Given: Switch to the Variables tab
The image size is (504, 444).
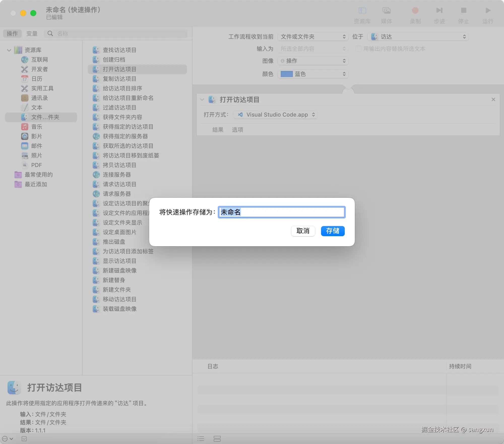Looking at the screenshot, I should click(x=32, y=34).
